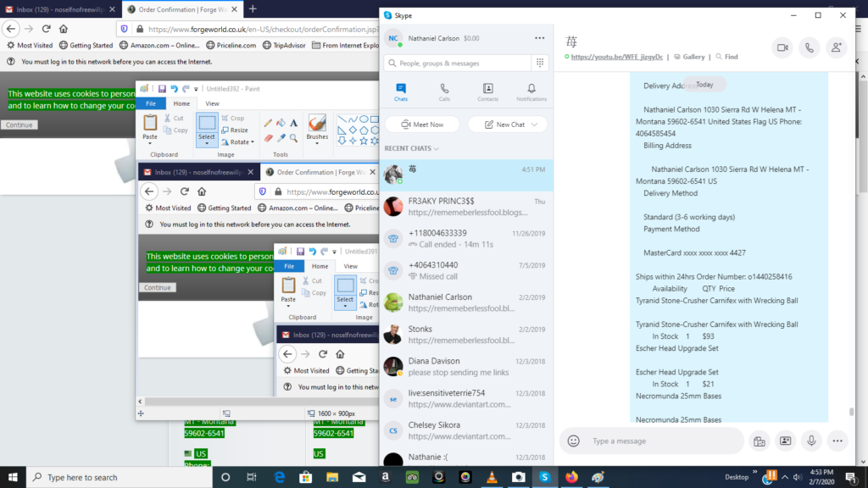Click the Skype search field
The width and height of the screenshot is (868, 488).
pyautogui.click(x=458, y=63)
